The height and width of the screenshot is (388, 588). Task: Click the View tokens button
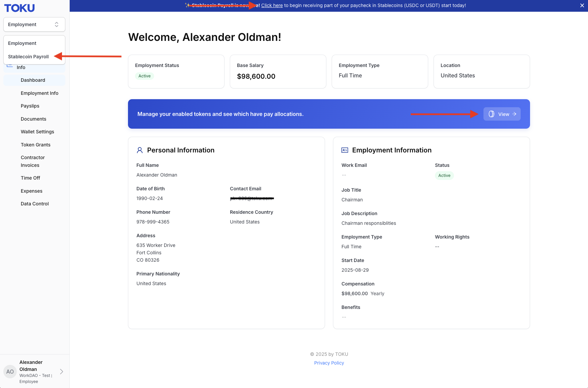point(502,114)
